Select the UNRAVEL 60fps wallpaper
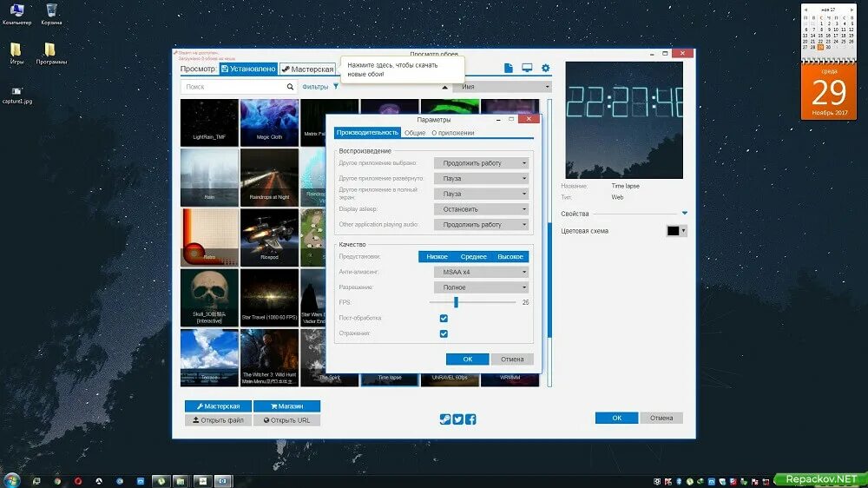Screen dimensions: 868x488 (450, 379)
